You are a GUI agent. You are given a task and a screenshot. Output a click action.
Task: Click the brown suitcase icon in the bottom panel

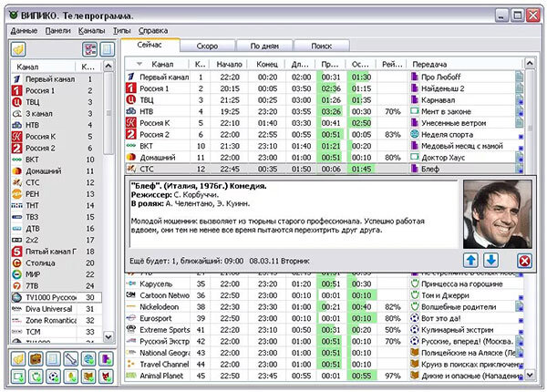(x=36, y=358)
